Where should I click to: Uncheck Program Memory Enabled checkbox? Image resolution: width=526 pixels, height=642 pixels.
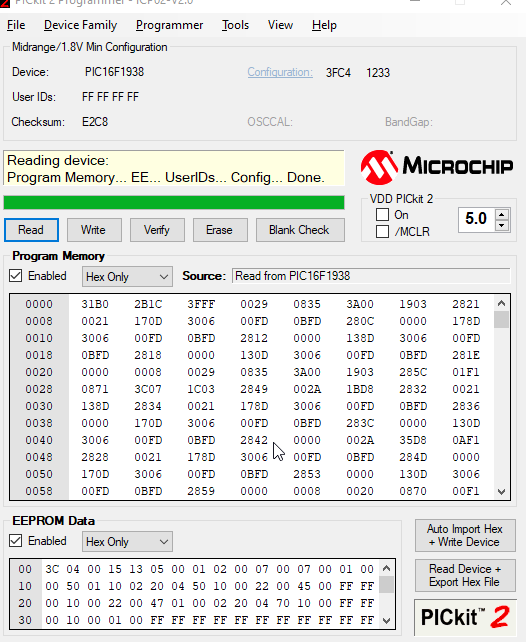(16, 276)
